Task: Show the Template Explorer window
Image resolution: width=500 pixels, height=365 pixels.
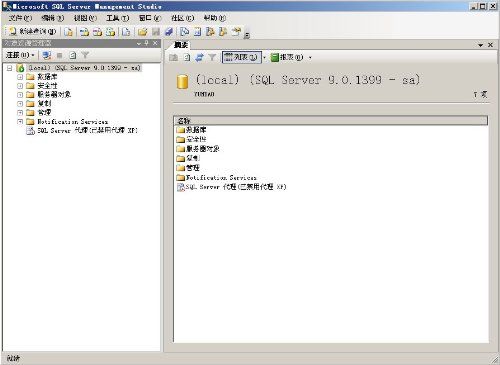Action: [x=223, y=32]
